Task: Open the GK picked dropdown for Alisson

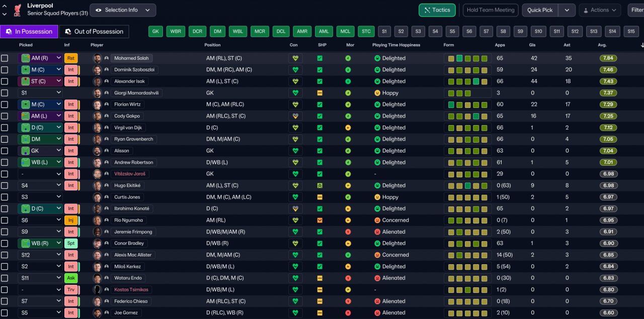Action: point(40,151)
